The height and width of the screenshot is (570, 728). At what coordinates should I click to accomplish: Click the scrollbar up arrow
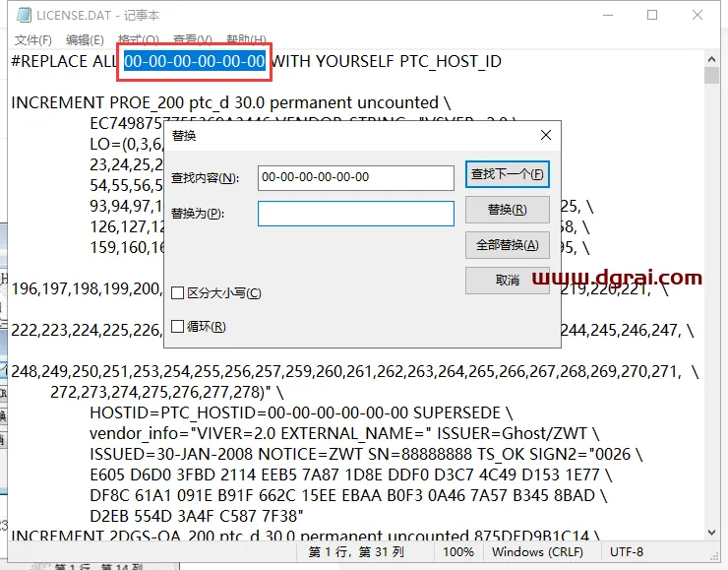(711, 59)
